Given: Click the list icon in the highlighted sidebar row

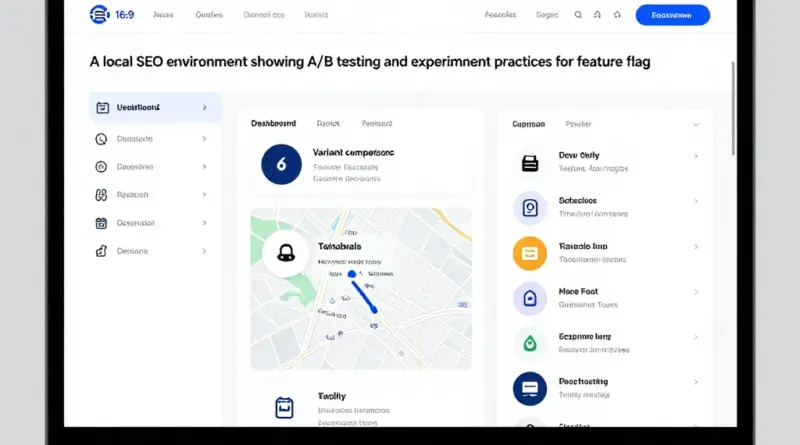Looking at the screenshot, I should 103,108.
